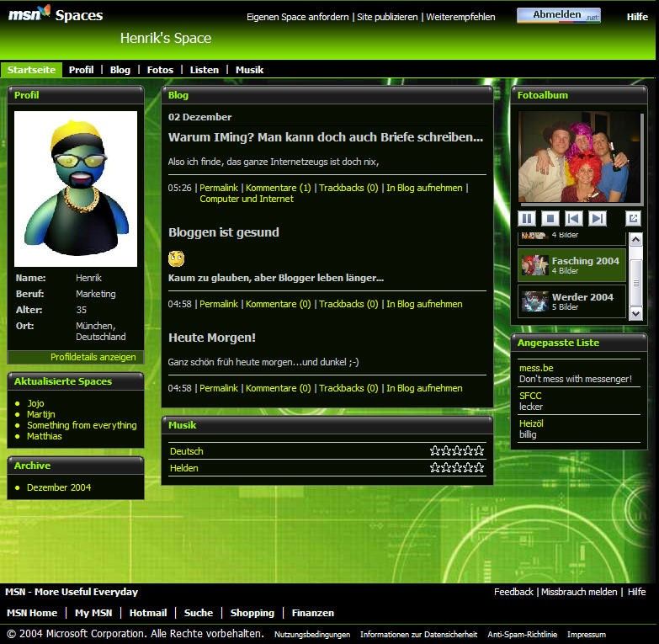Screen dimensions: 659x644
Task: Open slideshow in a new window
Action: tap(633, 219)
